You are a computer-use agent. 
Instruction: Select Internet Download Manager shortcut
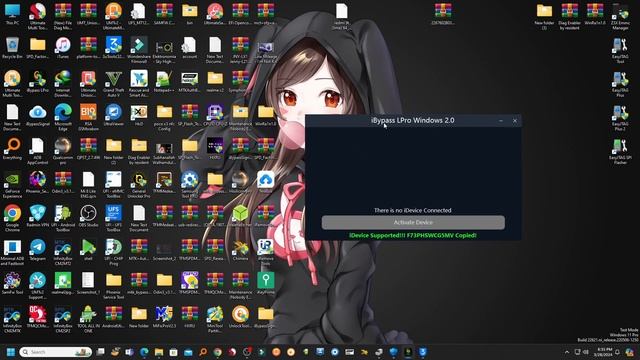point(63,84)
